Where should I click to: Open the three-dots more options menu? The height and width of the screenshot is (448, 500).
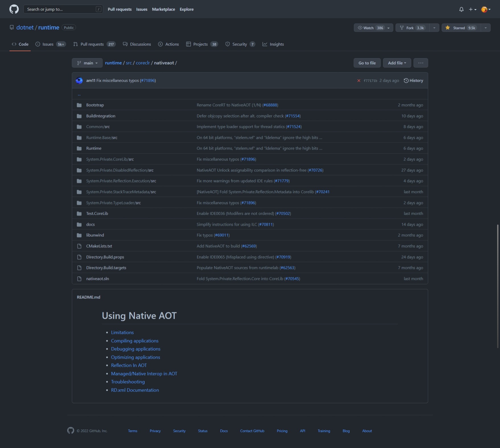point(421,63)
